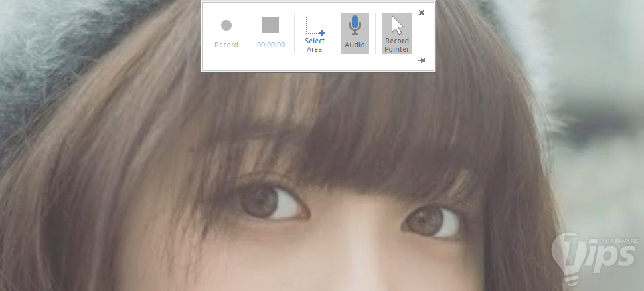Pin the recording toolbar with pushpin icon
The width and height of the screenshot is (644, 291).
tap(422, 60)
